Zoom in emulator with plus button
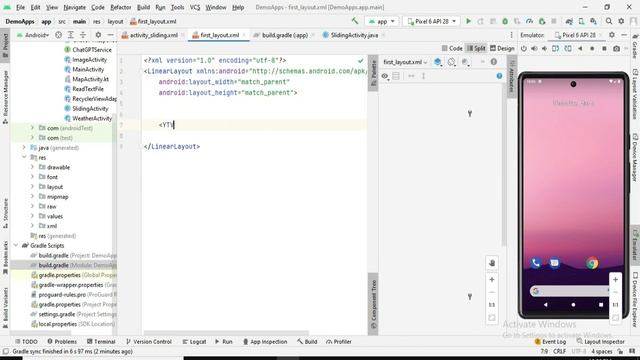Viewport: 640px width, 360px height. [615, 280]
